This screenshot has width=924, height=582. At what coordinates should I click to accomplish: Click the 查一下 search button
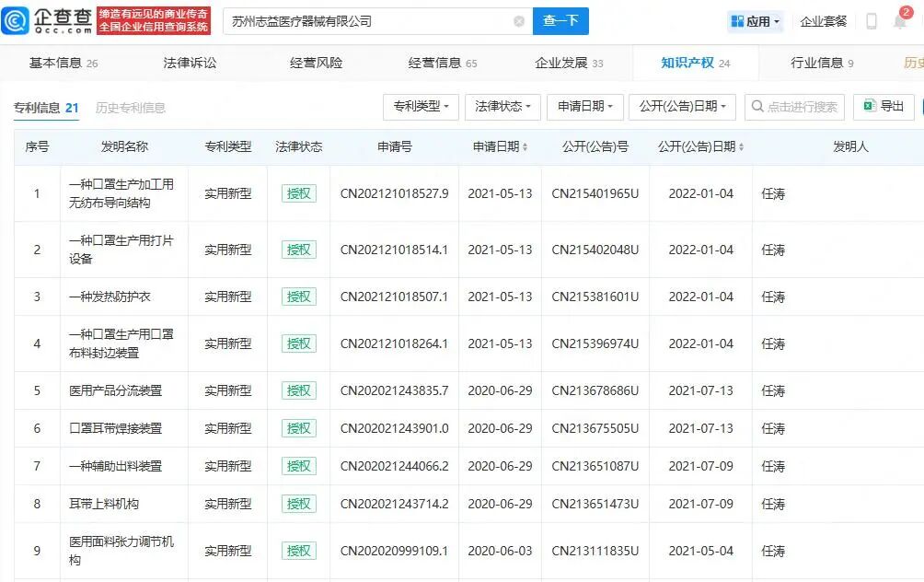560,20
